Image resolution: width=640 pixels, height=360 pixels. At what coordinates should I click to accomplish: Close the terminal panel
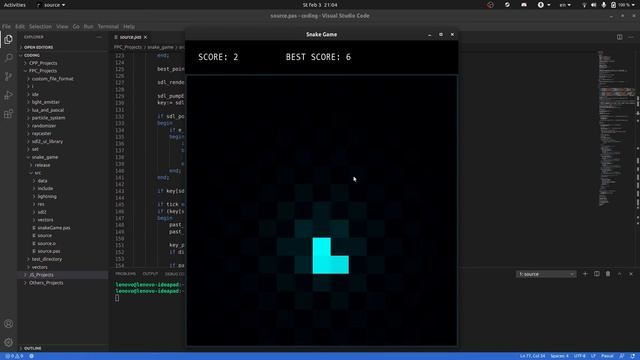[631, 274]
